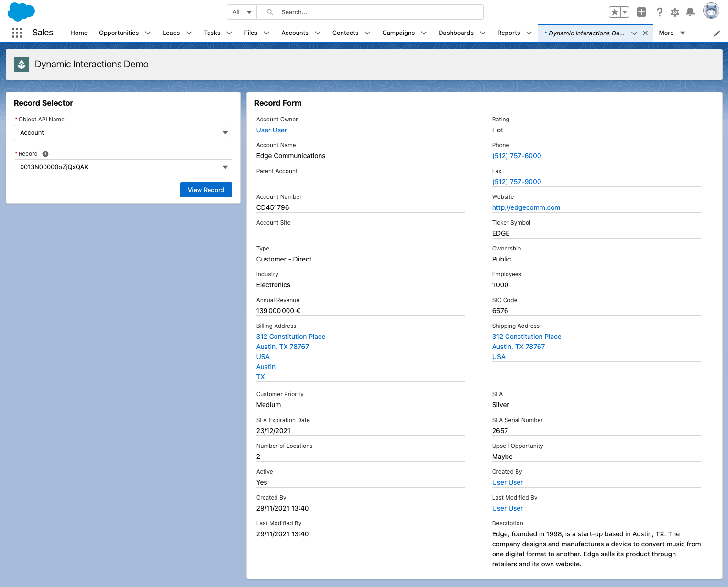Open the Contacts tab
Screen dimensions: 728x587
pyautogui.click(x=345, y=33)
